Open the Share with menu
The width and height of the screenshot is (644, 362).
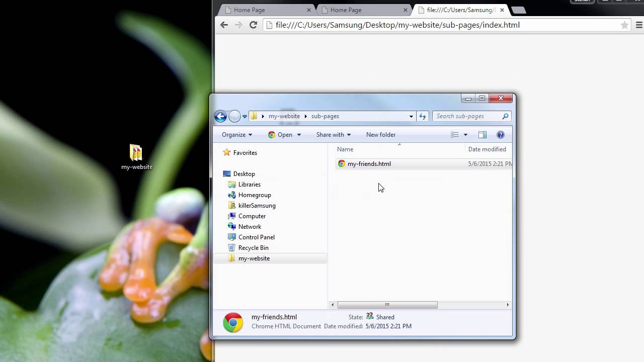[334, 135]
